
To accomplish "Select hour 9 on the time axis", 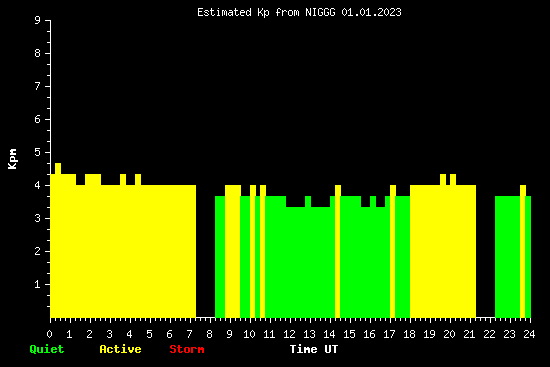I will (x=229, y=334).
